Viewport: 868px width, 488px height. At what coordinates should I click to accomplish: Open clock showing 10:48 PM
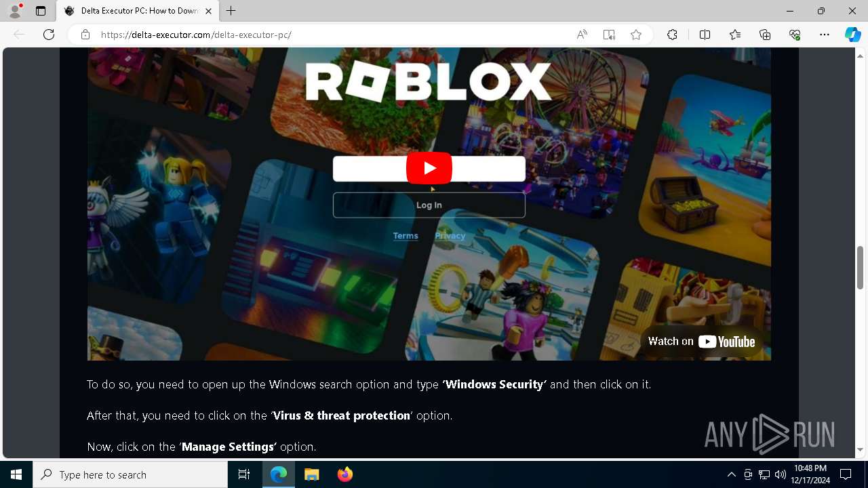[x=810, y=474]
